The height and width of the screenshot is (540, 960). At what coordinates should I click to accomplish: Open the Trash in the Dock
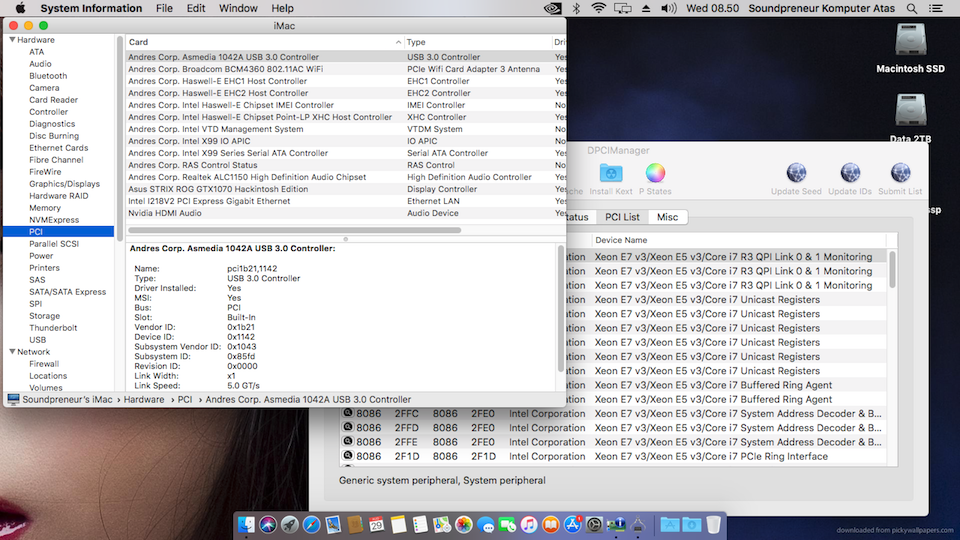tap(713, 525)
